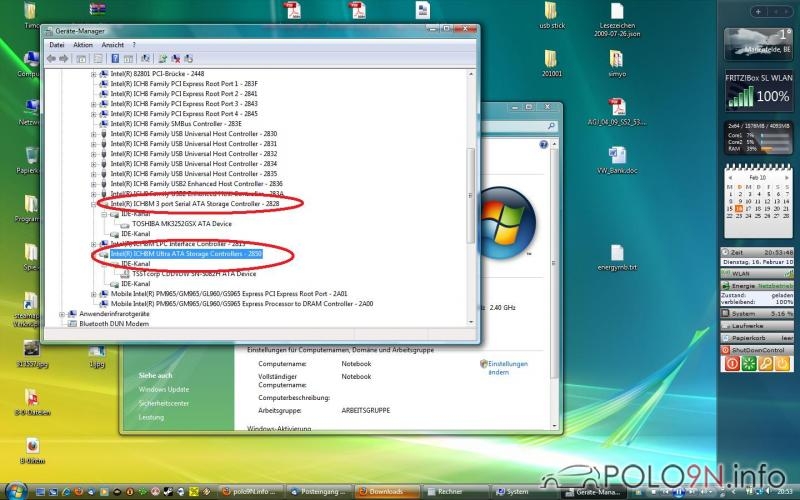
Task: Select ICH8M Ultra ATA Storage Controllers 2850
Action: (186, 254)
